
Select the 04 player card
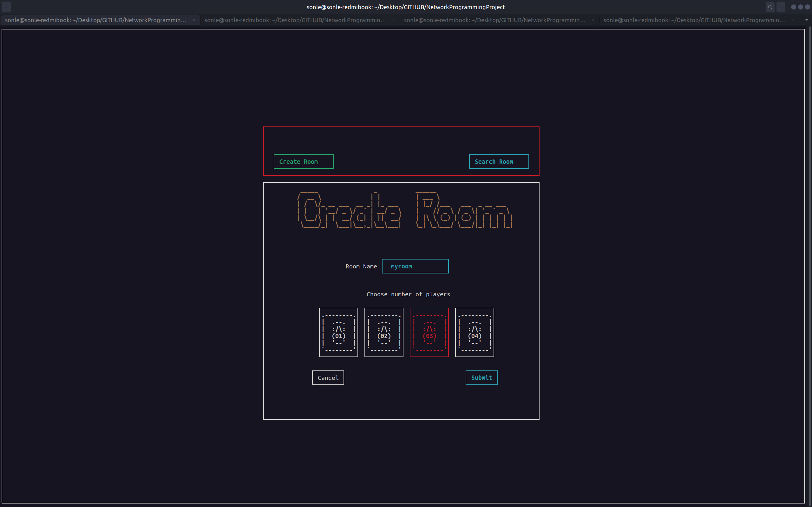tap(474, 332)
